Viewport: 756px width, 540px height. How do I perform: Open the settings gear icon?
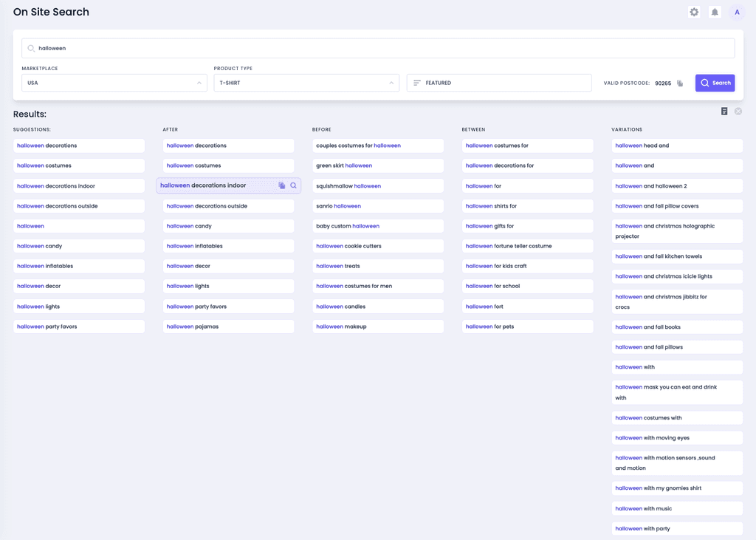coord(693,12)
